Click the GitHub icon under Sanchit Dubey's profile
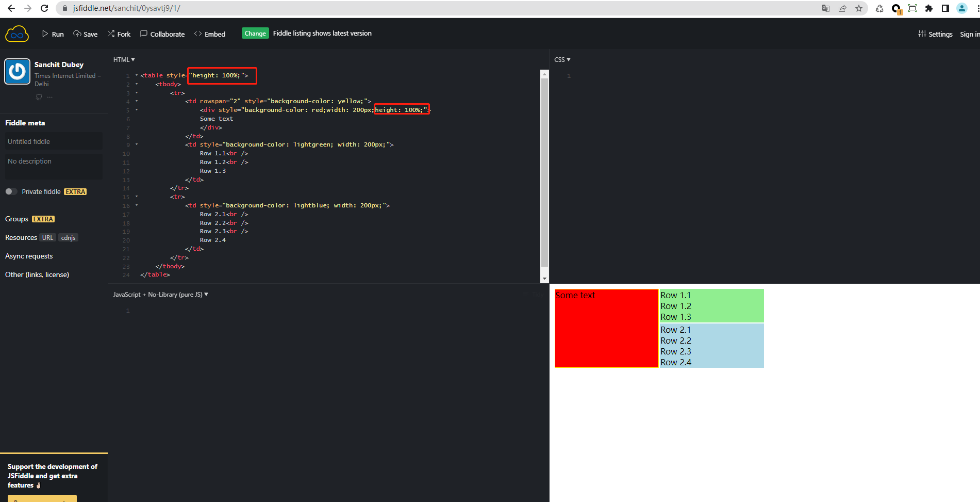 pyautogui.click(x=39, y=97)
